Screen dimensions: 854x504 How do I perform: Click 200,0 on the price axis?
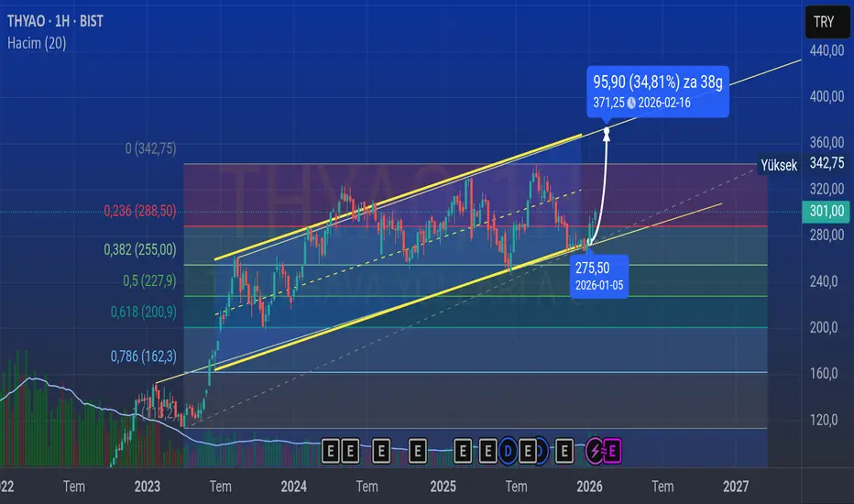[x=824, y=327]
